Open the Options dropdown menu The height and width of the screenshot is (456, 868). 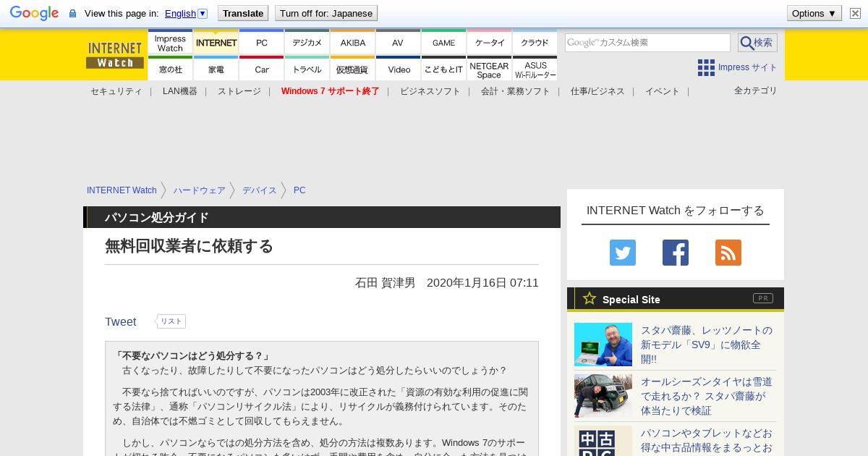[x=814, y=13]
